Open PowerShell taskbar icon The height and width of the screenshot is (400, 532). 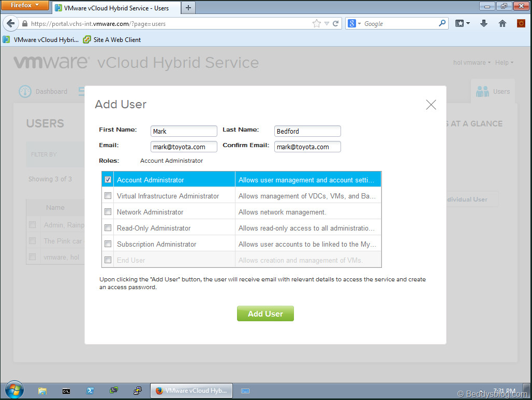click(x=90, y=391)
